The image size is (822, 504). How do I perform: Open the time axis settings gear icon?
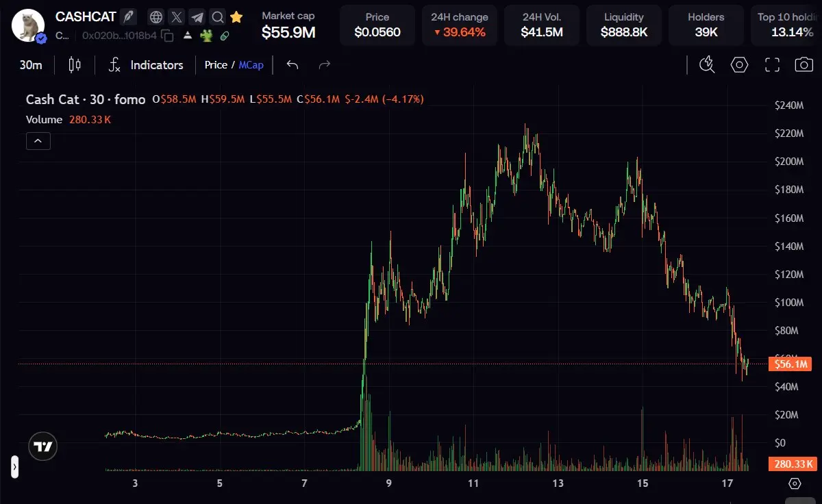[x=795, y=483]
